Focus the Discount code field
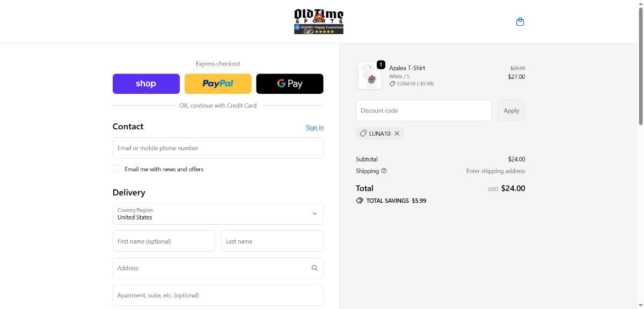Viewport: 644px width, 309px height. (x=423, y=111)
